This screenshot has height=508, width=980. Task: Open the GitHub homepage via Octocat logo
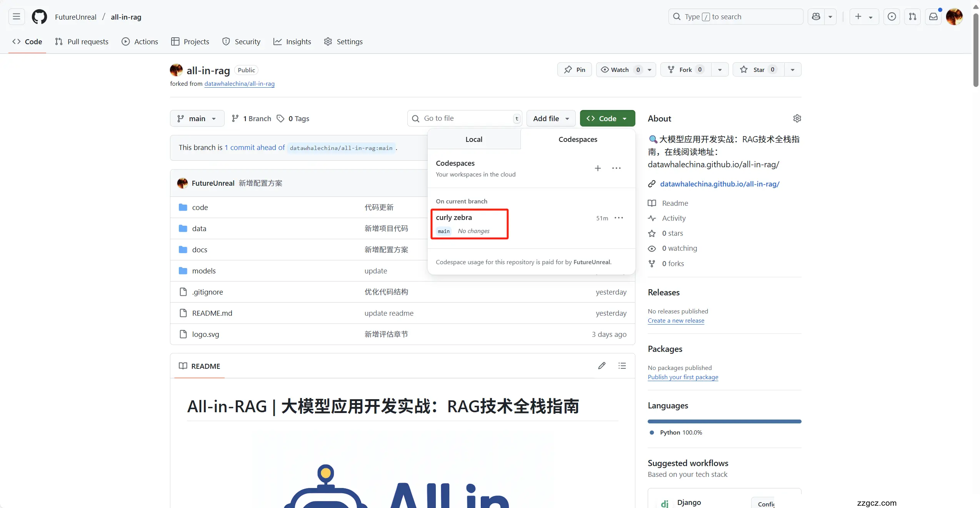[39, 17]
